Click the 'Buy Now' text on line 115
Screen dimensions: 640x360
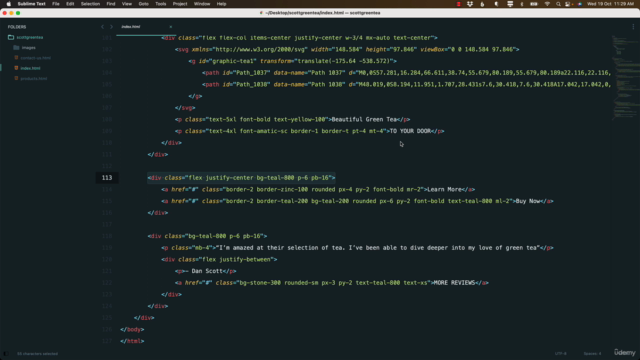click(528, 201)
